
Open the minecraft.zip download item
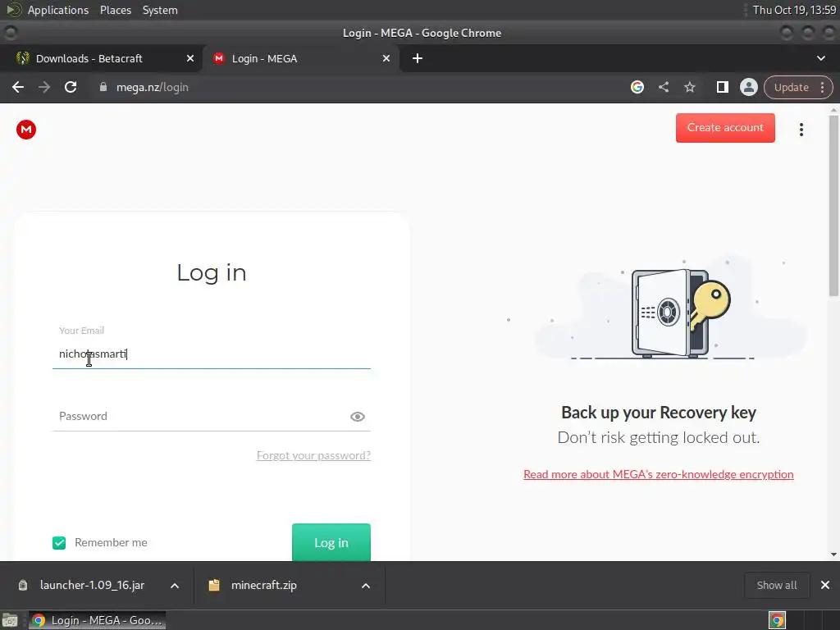263,585
